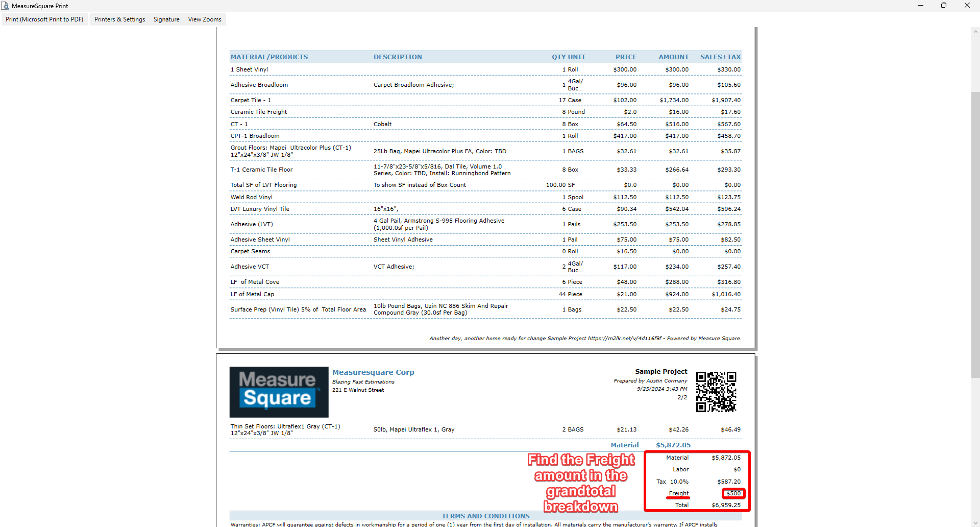Click the 'Sample Project' title
Image resolution: width=980 pixels, height=527 pixels.
(661, 372)
